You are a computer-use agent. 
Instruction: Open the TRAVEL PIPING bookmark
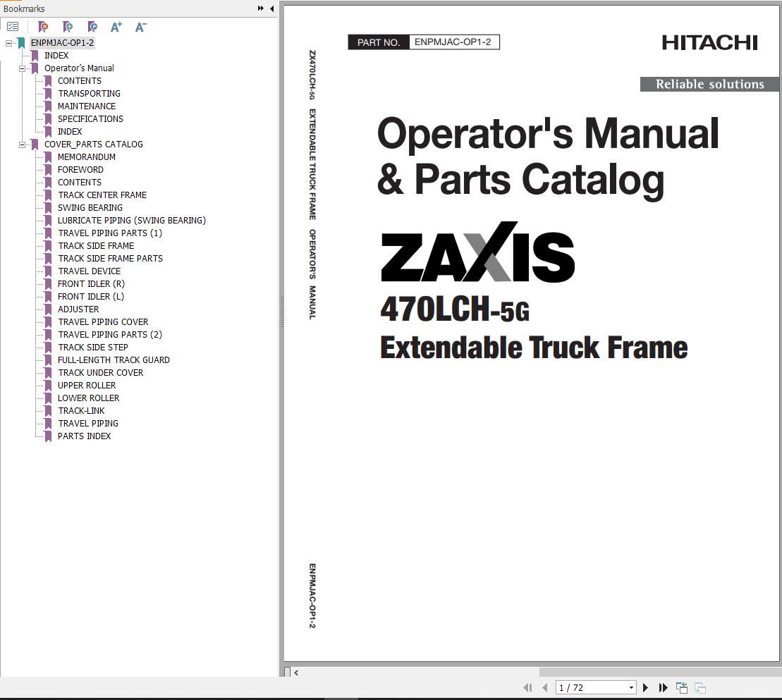[x=87, y=423]
